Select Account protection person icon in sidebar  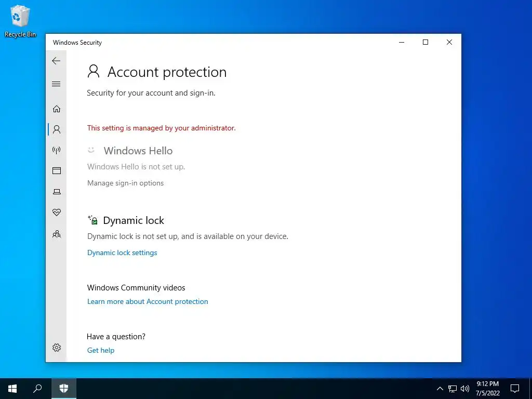57,129
